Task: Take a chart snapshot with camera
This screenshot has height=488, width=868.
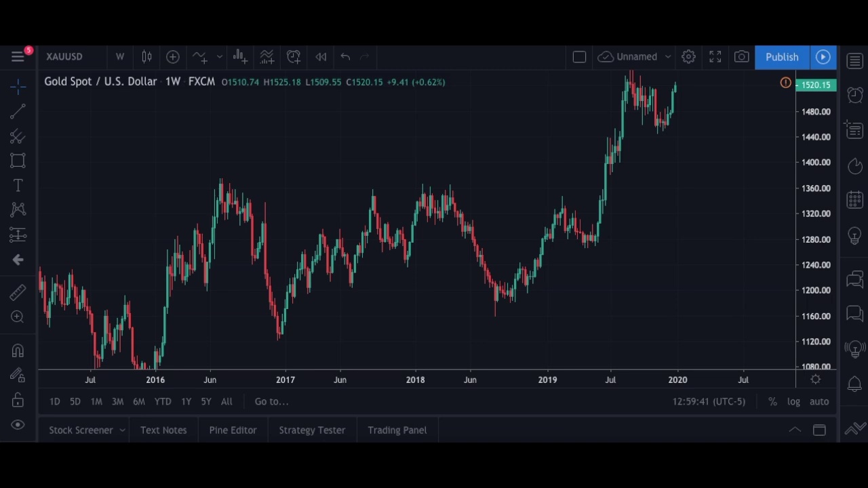Action: pyautogui.click(x=742, y=57)
